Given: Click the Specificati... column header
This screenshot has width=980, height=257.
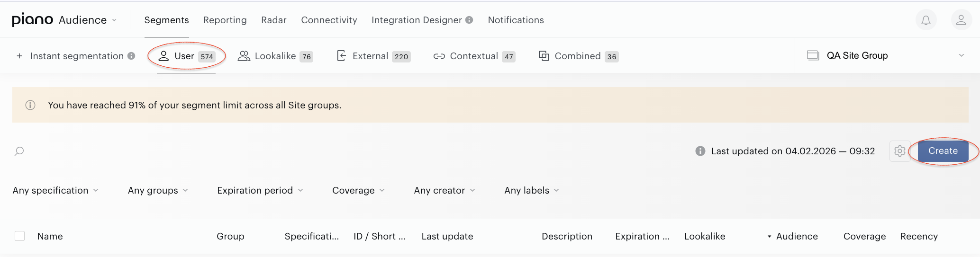Looking at the screenshot, I should click(312, 236).
